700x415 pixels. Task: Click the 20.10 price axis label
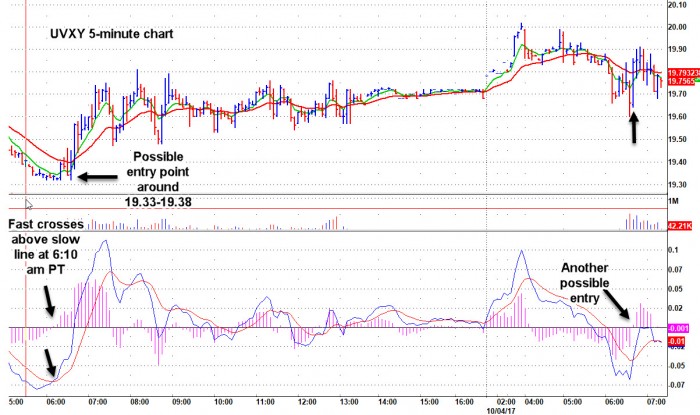677,5
